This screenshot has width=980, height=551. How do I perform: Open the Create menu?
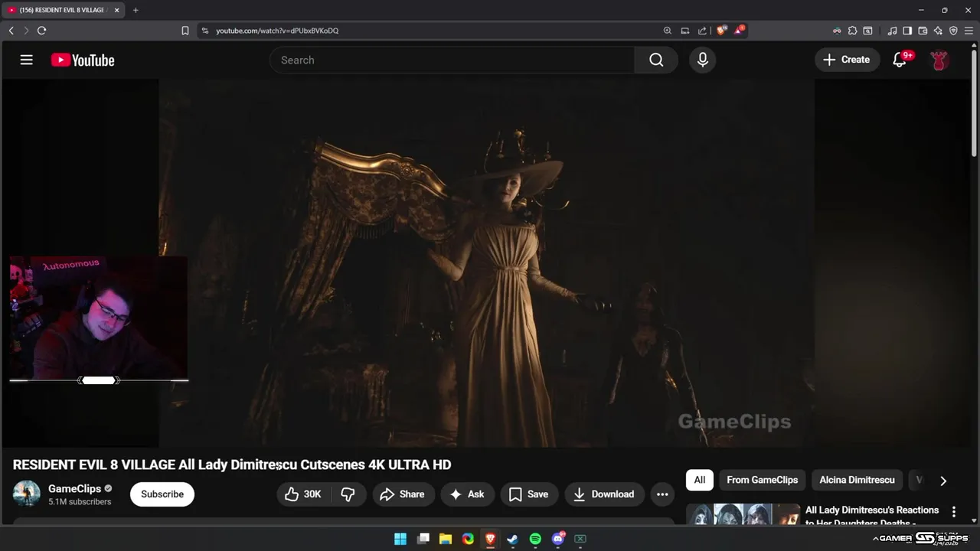click(847, 60)
